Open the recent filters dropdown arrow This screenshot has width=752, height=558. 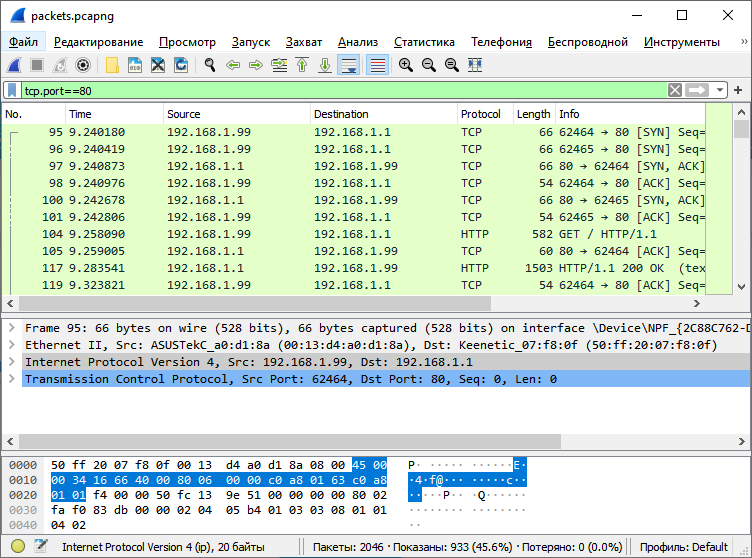(720, 90)
